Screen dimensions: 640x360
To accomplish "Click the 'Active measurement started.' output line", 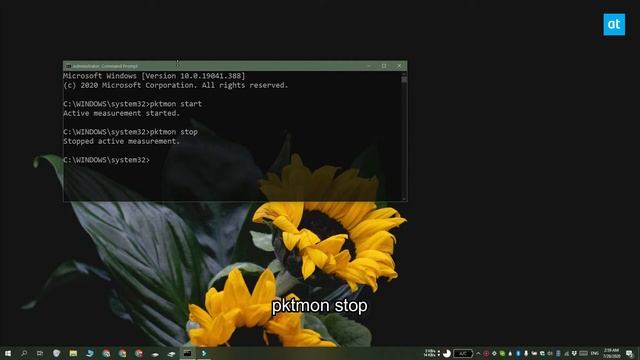I will click(122, 113).
